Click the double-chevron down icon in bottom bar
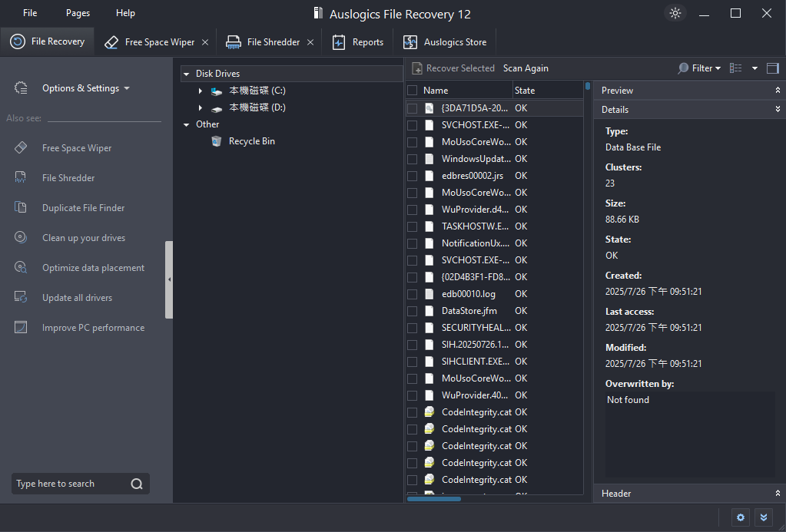The image size is (786, 532). point(764,517)
